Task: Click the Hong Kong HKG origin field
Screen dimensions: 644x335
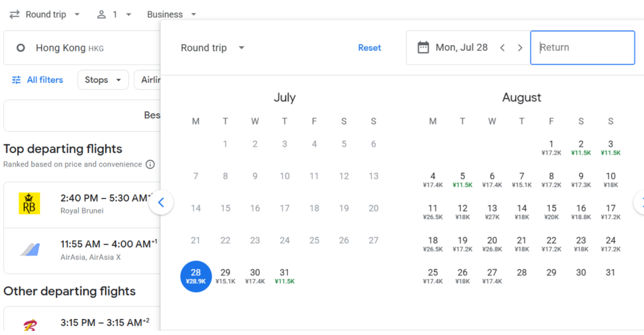Action: pyautogui.click(x=82, y=48)
